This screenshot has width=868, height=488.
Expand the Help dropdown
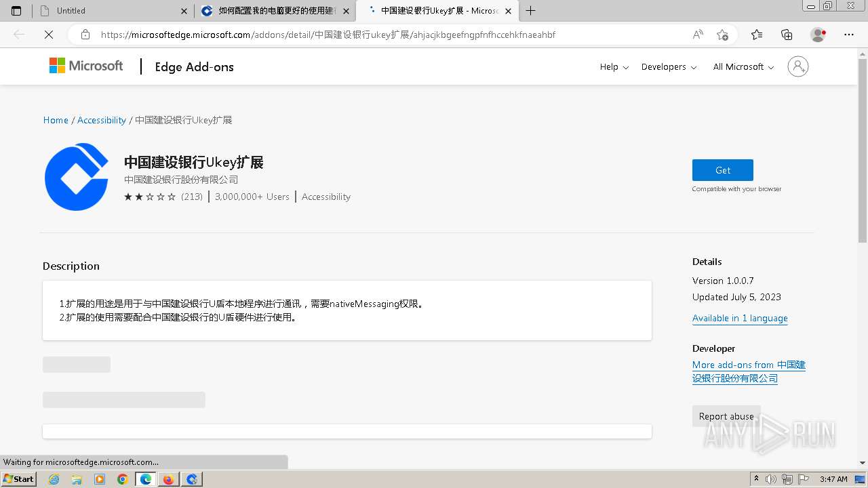(614, 66)
